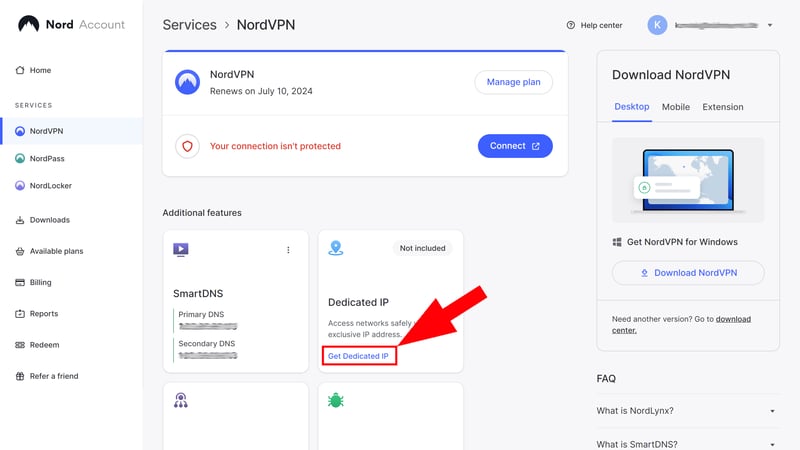Click the blue Connect button
800x450 pixels.
(x=515, y=146)
